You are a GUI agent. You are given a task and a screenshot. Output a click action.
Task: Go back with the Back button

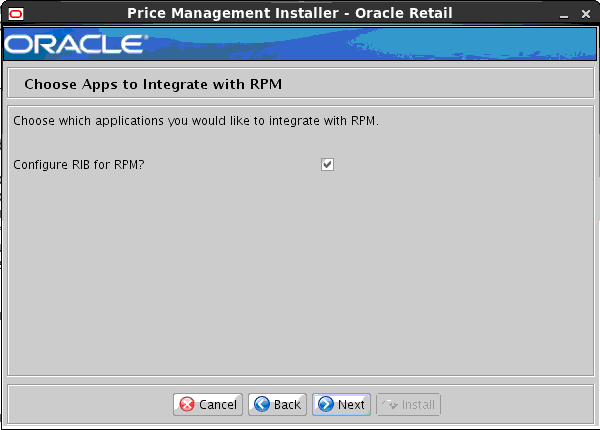click(x=277, y=404)
